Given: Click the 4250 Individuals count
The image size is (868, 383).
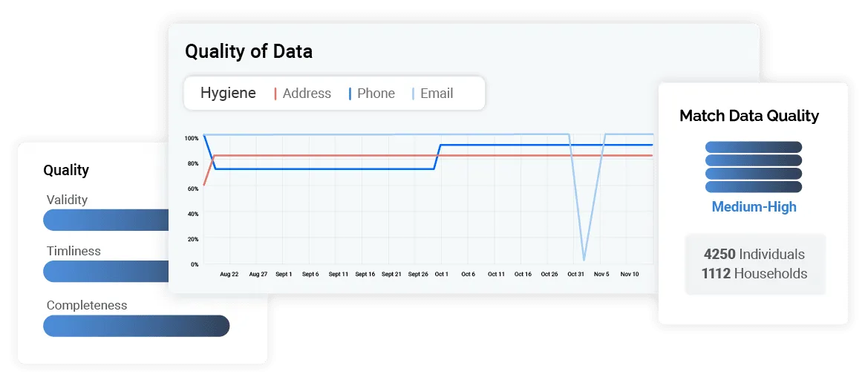Looking at the screenshot, I should click(754, 255).
